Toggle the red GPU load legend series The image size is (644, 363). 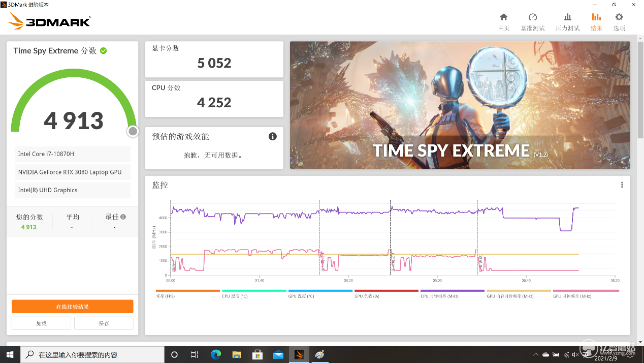click(x=386, y=293)
